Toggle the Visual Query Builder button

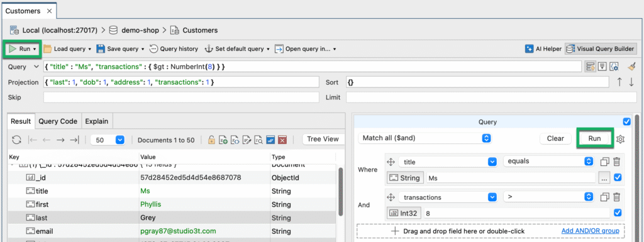click(600, 49)
